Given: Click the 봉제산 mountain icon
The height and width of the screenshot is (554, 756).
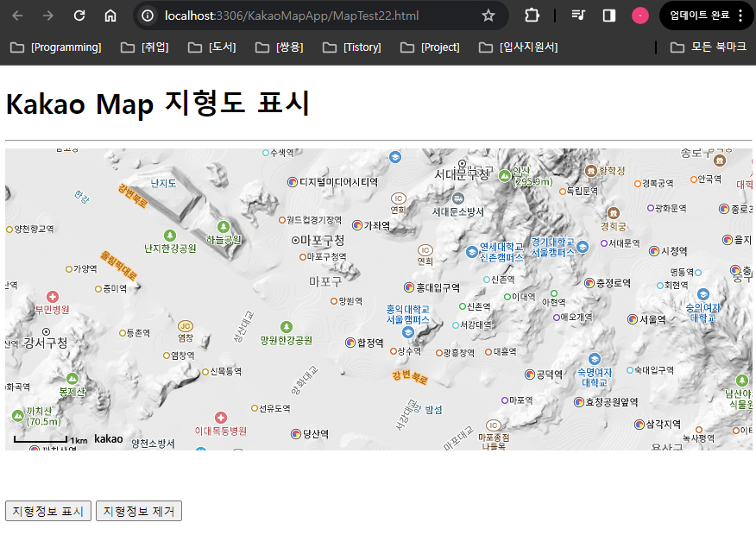Looking at the screenshot, I should pyautogui.click(x=72, y=379).
